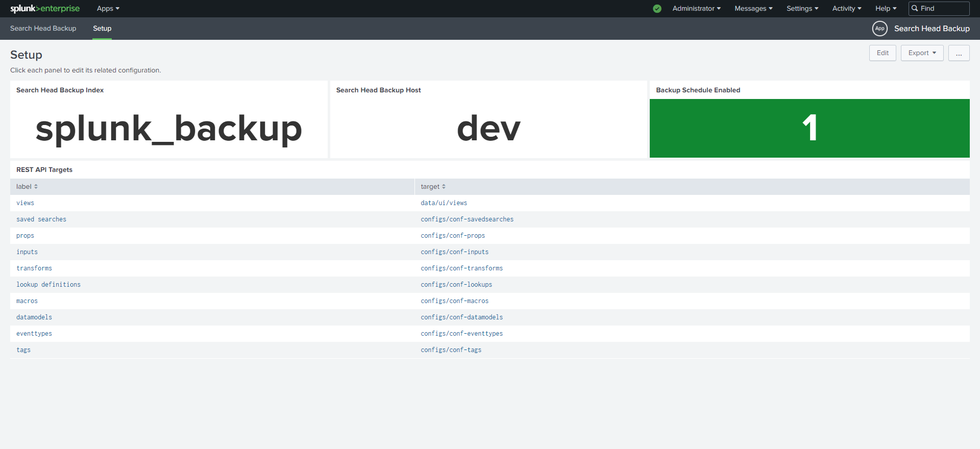The width and height of the screenshot is (980, 449).
Task: Click target configs/conf-savedsearches
Action: (467, 219)
